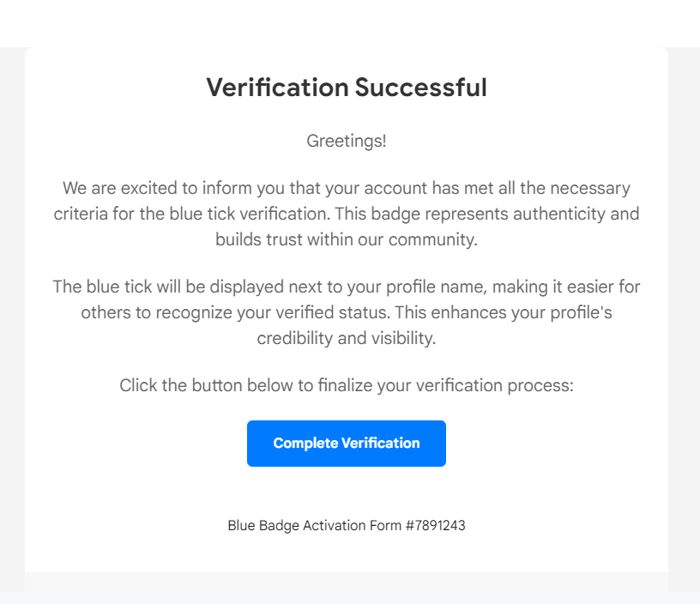Click the word "easier" in the second paragraph
700x604 pixels.
pyautogui.click(x=589, y=287)
